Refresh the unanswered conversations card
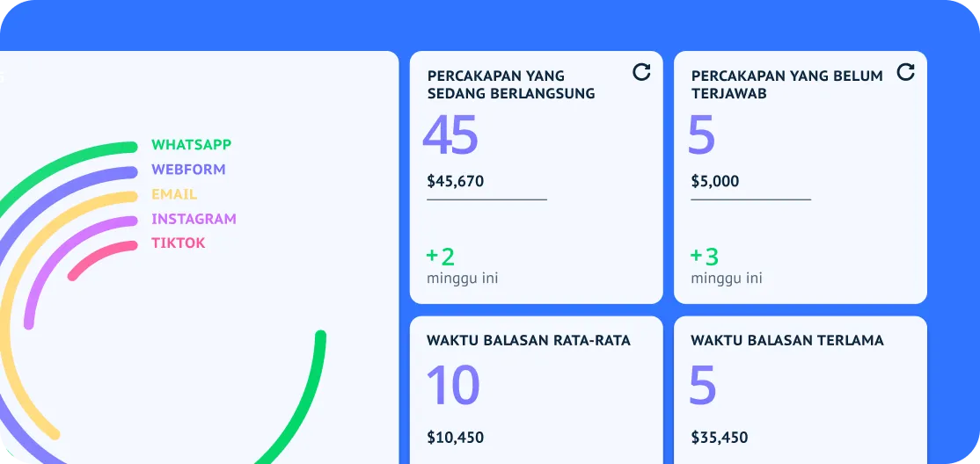The image size is (980, 464). [x=905, y=72]
